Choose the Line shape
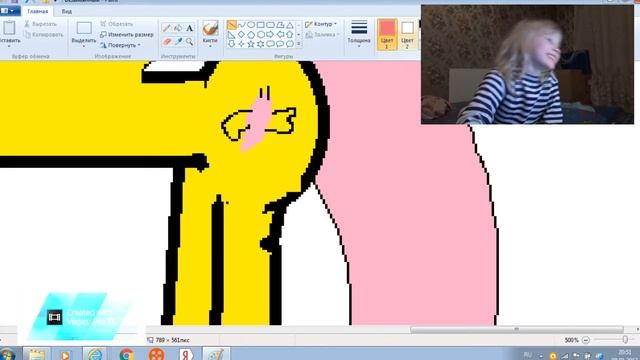Screen dimensions: 640x360 point(231,25)
